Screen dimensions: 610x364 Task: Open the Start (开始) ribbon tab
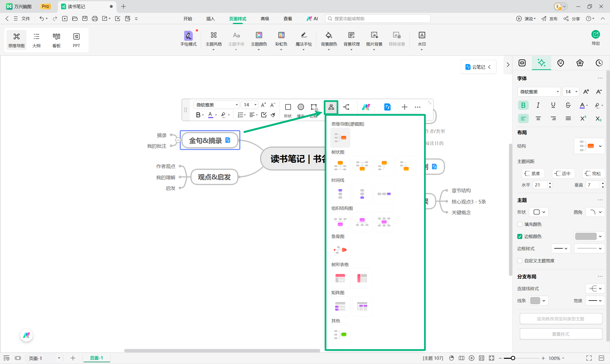coord(188,19)
